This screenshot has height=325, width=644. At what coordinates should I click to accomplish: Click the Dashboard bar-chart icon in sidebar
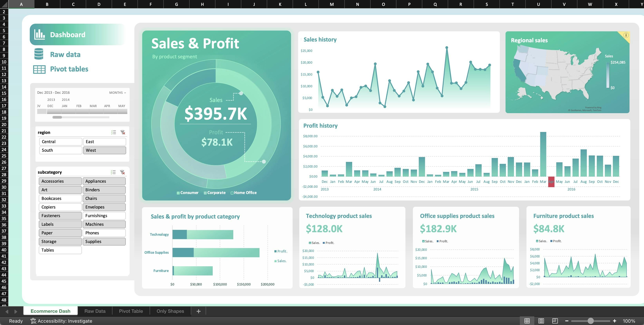pyautogui.click(x=40, y=34)
